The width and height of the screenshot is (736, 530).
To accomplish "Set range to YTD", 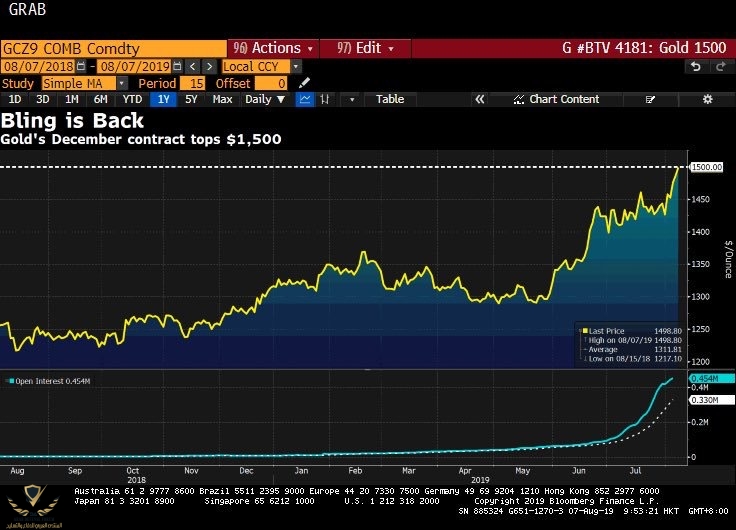I will coord(131,99).
